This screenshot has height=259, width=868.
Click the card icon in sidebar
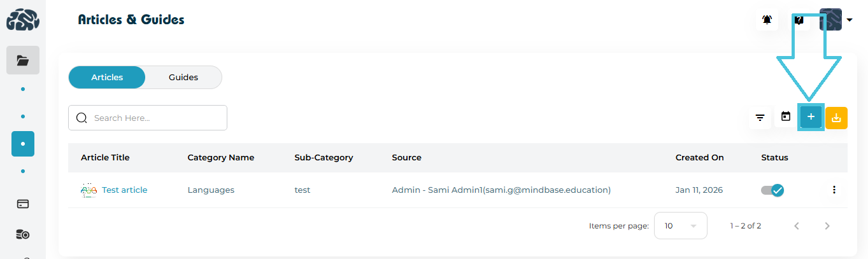(23, 204)
